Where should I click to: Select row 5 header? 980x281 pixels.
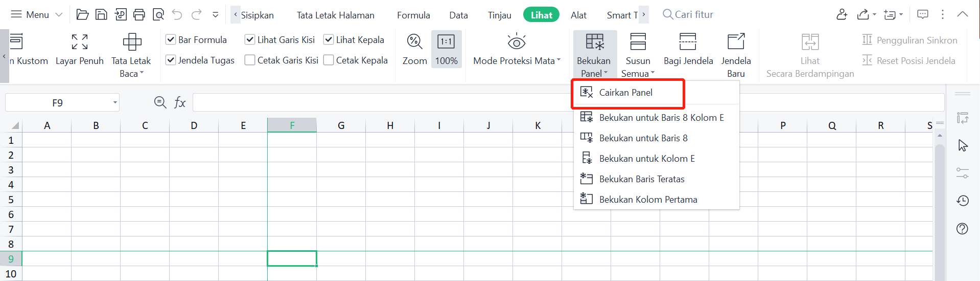tap(11, 199)
